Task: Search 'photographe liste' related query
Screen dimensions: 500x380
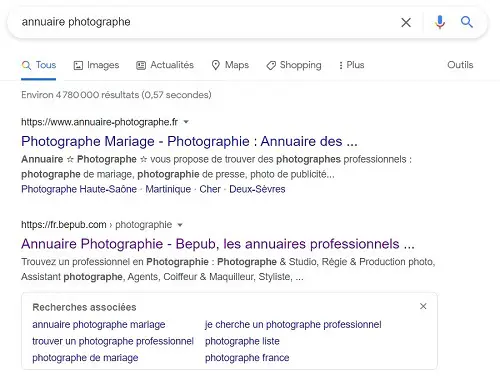Action: click(242, 341)
